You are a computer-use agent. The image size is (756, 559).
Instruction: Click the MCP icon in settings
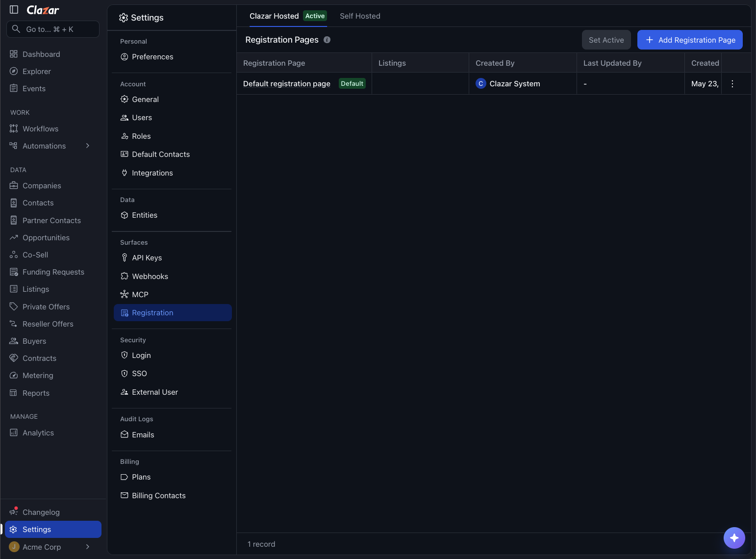[x=125, y=294]
